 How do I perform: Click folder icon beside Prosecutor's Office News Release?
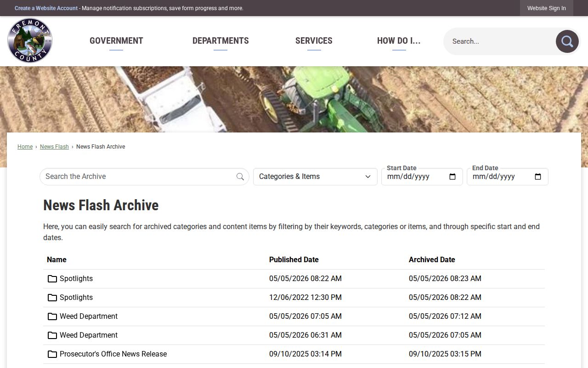[52, 354]
